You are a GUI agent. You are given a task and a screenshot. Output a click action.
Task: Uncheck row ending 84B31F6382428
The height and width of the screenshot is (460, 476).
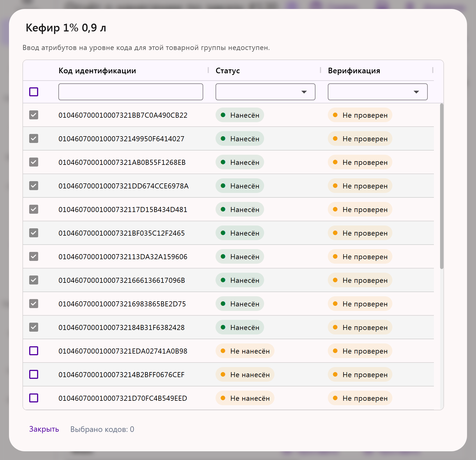click(x=34, y=327)
